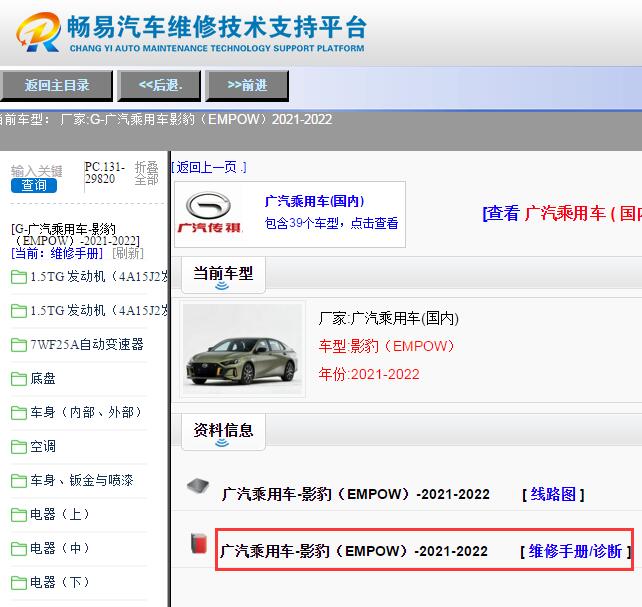This screenshot has width=642, height=607.
Task: Expand 电器（中） tree entry
Action: 60,548
